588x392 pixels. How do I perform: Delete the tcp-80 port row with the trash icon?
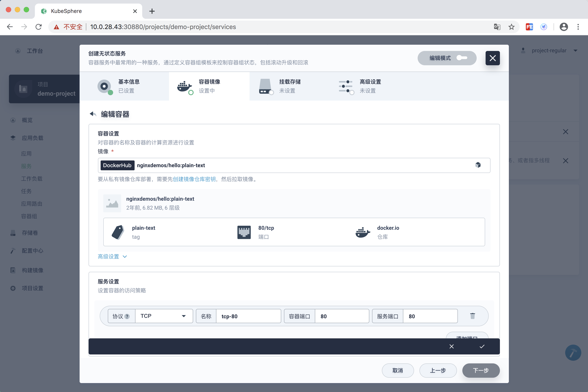point(472,316)
